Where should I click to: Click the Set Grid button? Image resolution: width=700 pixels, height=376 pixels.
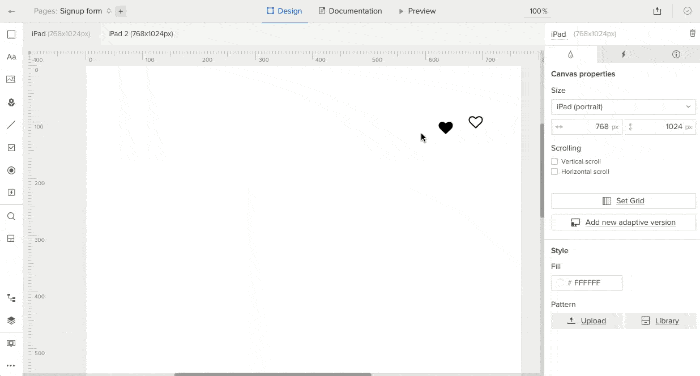pos(623,201)
